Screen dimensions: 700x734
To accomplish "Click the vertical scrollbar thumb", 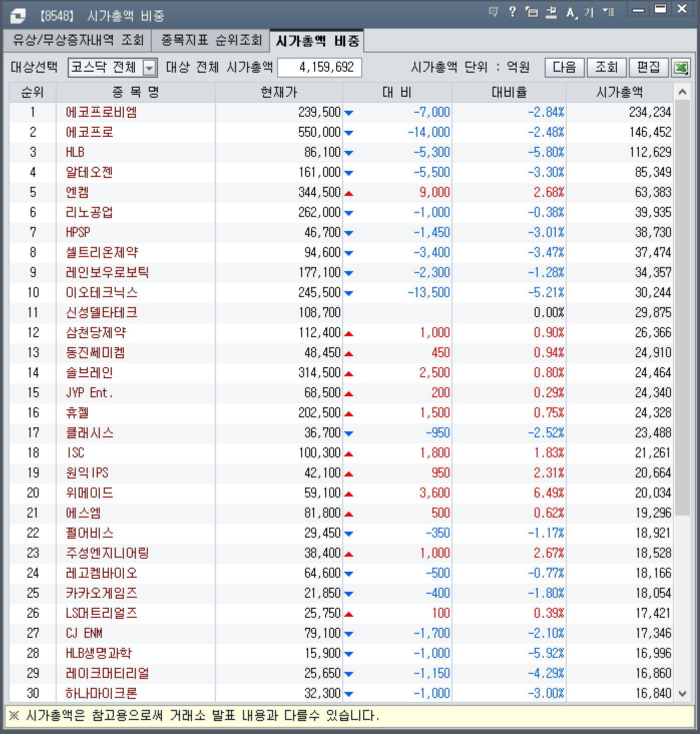I will coord(682,308).
